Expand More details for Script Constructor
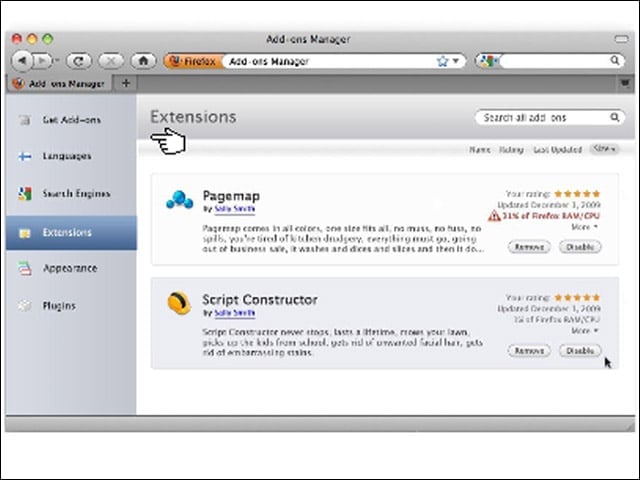 click(x=584, y=331)
